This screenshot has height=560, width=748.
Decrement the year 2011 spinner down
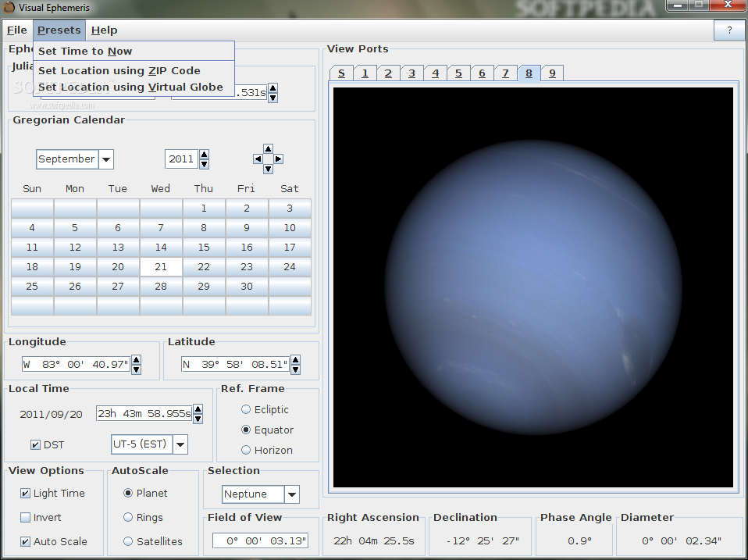204,164
